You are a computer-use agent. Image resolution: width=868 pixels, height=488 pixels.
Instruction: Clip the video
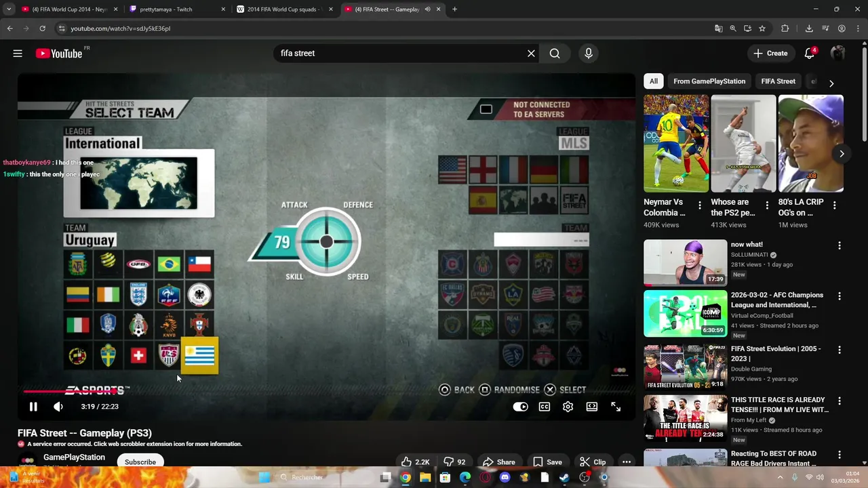pyautogui.click(x=593, y=462)
